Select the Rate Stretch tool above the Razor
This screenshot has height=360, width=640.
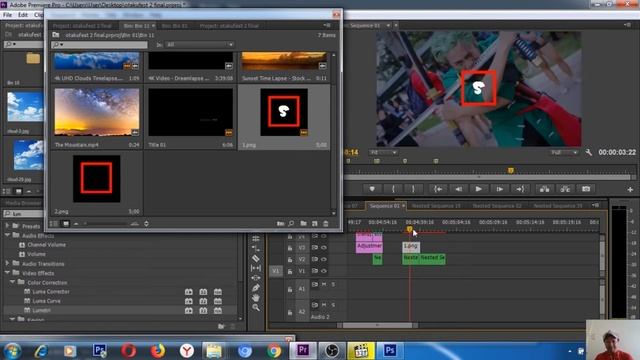[x=256, y=248]
